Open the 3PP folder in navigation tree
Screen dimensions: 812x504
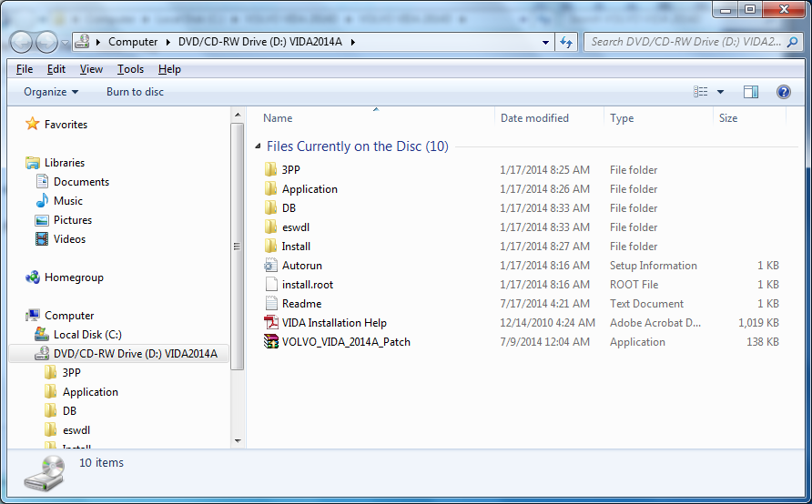(71, 373)
